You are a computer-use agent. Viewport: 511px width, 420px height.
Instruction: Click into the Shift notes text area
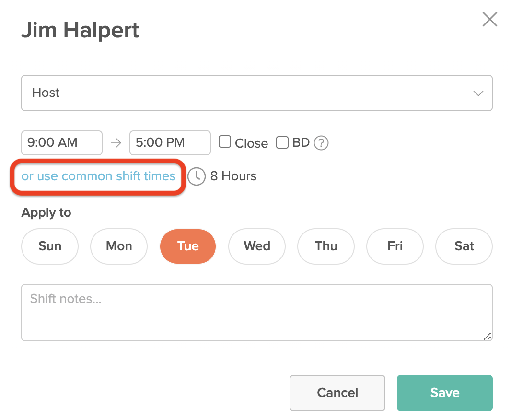pos(256,313)
